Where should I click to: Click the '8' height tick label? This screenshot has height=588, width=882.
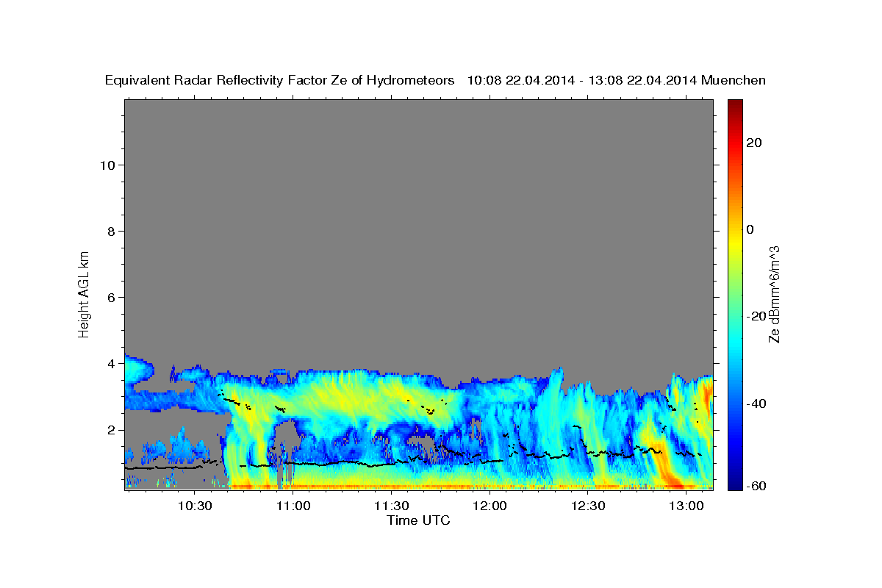[x=112, y=231]
